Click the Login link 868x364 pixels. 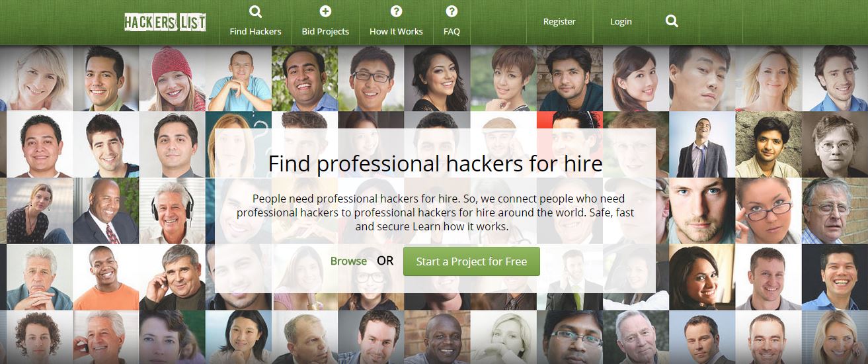tap(621, 21)
